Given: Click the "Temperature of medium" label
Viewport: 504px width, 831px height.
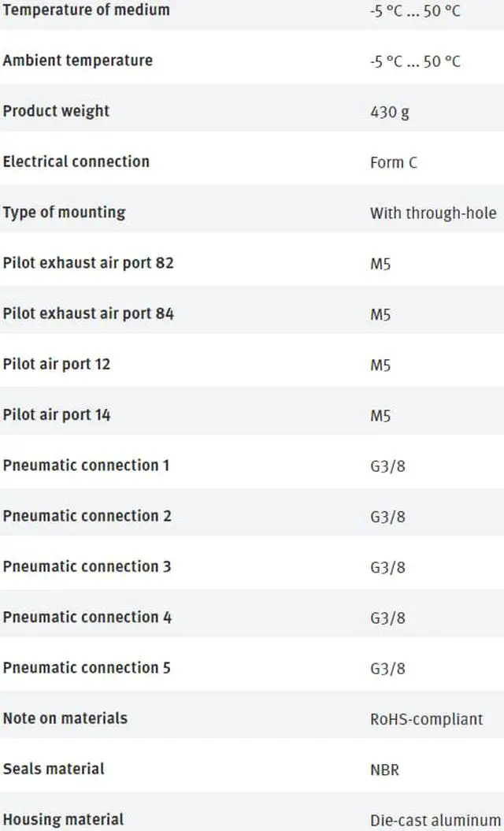Looking at the screenshot, I should pos(86,10).
